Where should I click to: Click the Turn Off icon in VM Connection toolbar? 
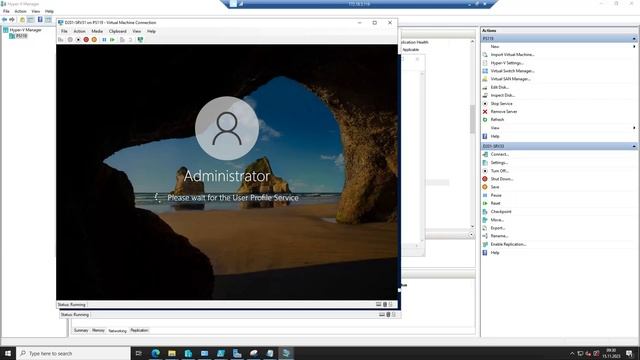78,40
